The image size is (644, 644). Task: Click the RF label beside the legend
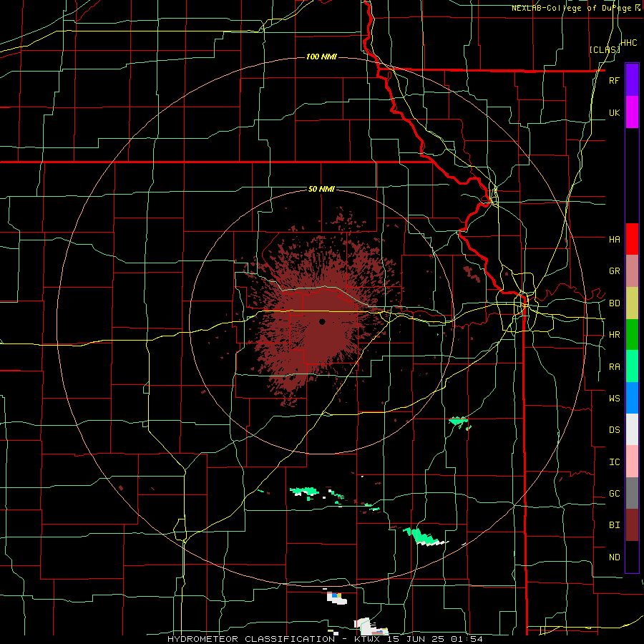point(614,80)
